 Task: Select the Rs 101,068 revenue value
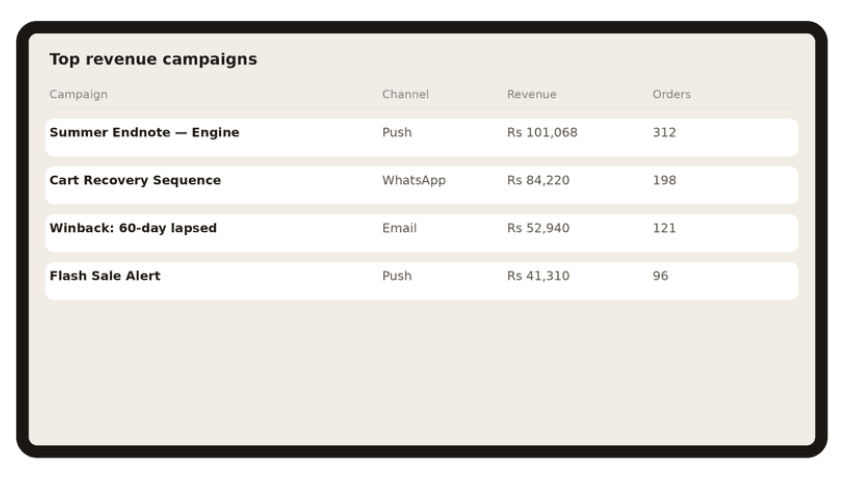(542, 133)
